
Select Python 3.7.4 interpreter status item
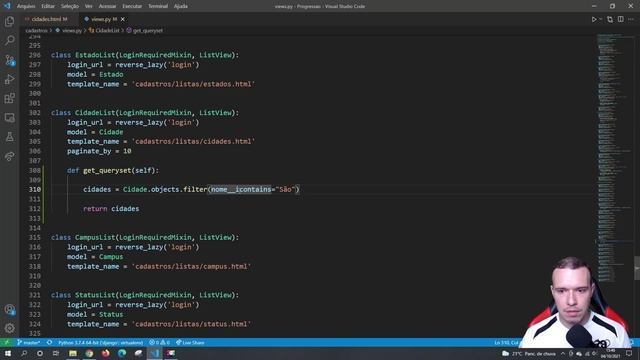100,342
